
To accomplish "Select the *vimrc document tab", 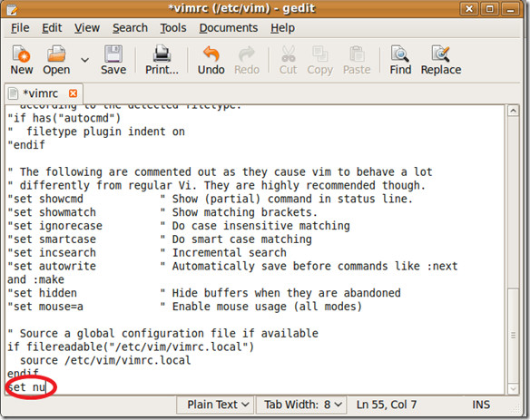I will click(44, 93).
